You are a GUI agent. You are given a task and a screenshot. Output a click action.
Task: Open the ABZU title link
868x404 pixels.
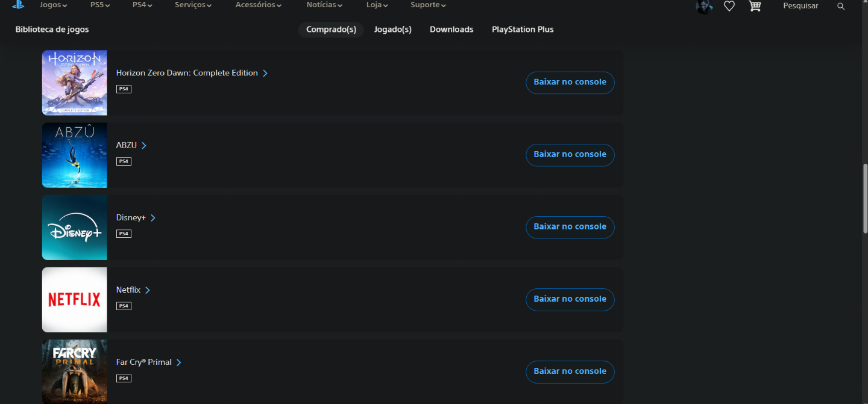[127, 145]
